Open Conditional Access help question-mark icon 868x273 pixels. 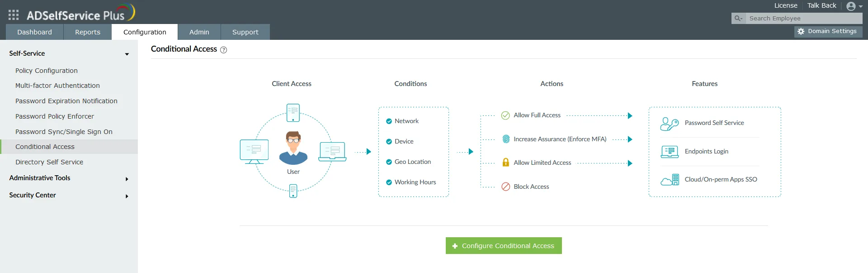click(x=223, y=50)
